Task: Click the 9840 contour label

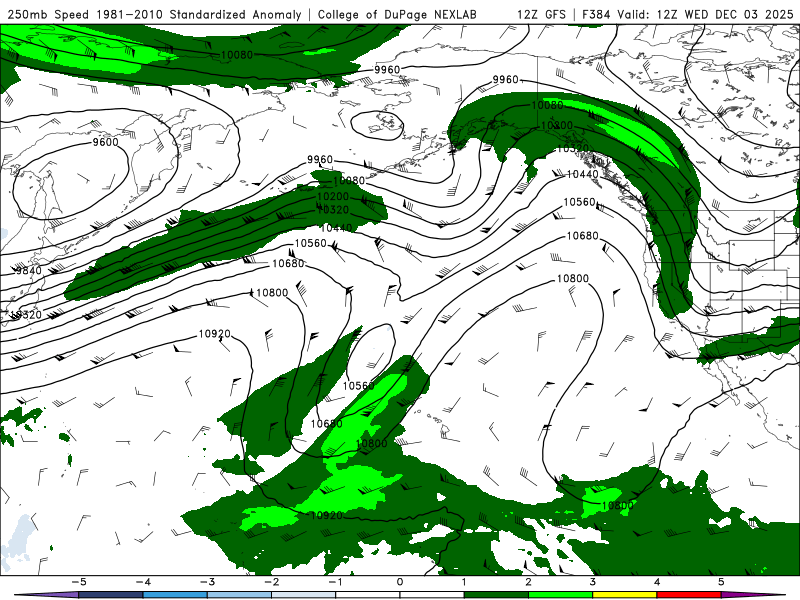Action: click(x=29, y=270)
